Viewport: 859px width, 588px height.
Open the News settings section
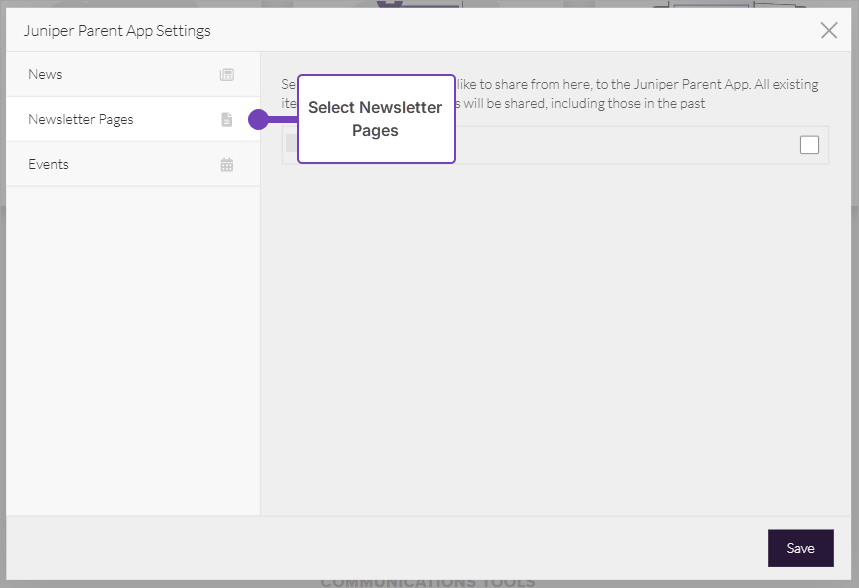tap(45, 75)
